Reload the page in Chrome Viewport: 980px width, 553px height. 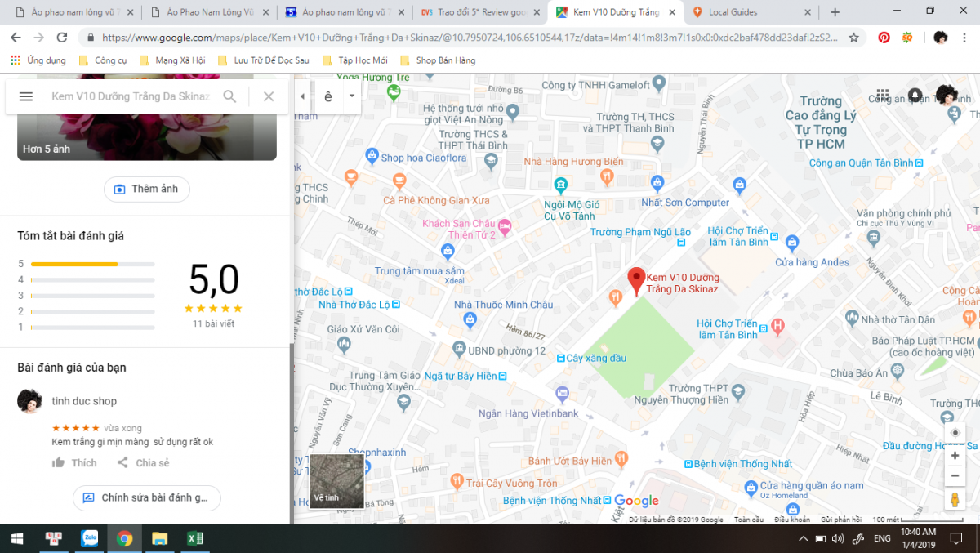[x=62, y=38]
